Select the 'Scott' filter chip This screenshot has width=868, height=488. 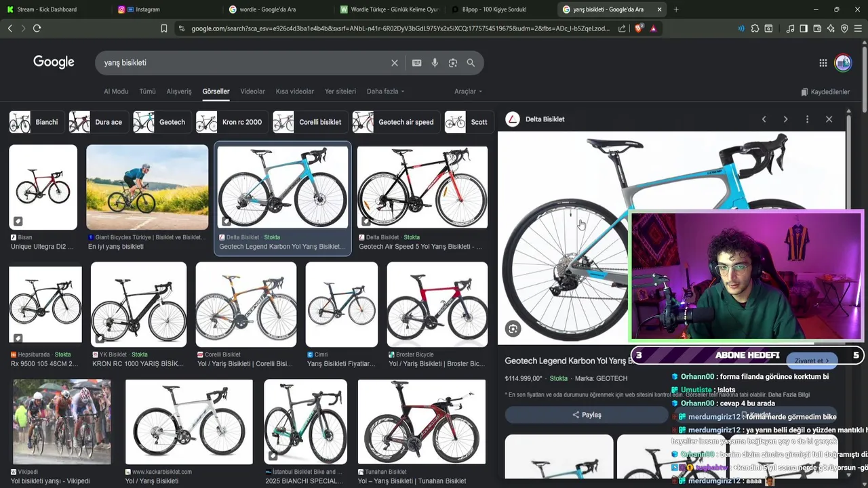pyautogui.click(x=469, y=122)
